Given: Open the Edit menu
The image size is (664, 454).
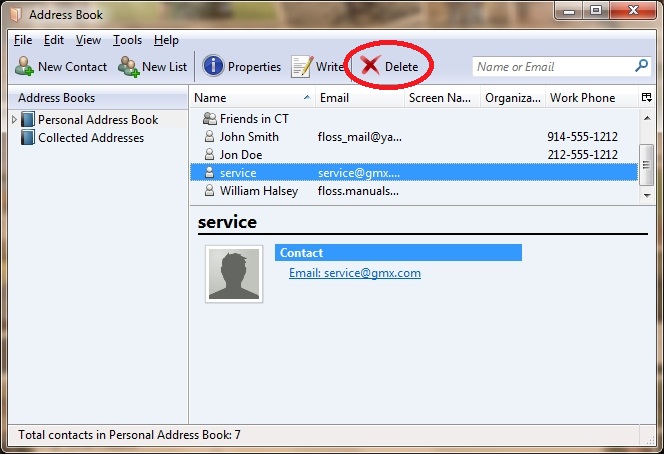Looking at the screenshot, I should coord(54,40).
